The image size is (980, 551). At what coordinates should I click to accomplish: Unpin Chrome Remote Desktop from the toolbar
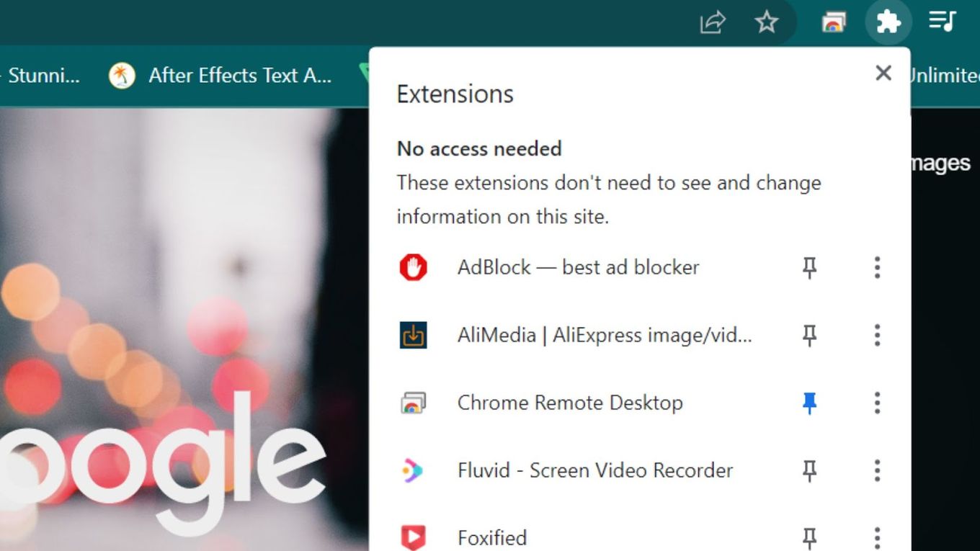pos(809,403)
